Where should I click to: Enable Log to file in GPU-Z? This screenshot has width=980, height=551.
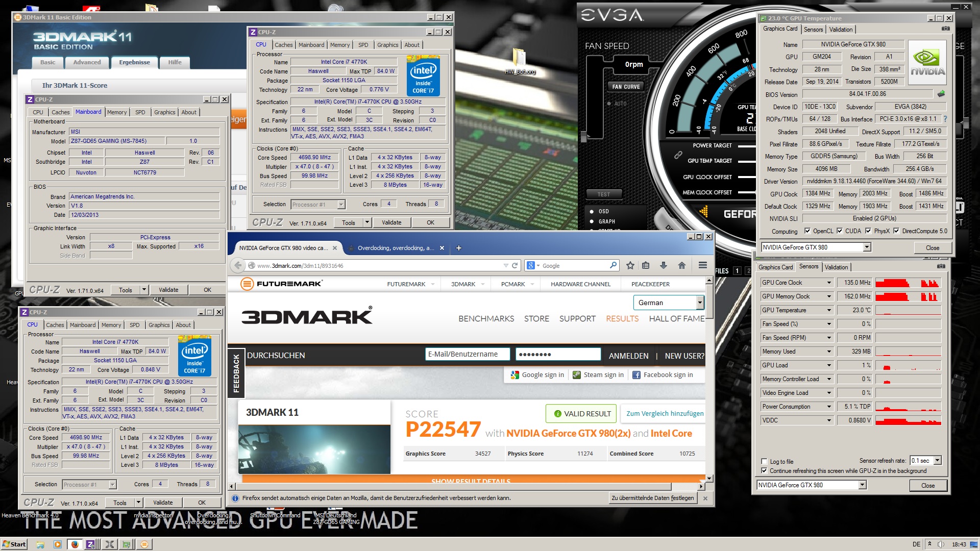pos(764,461)
